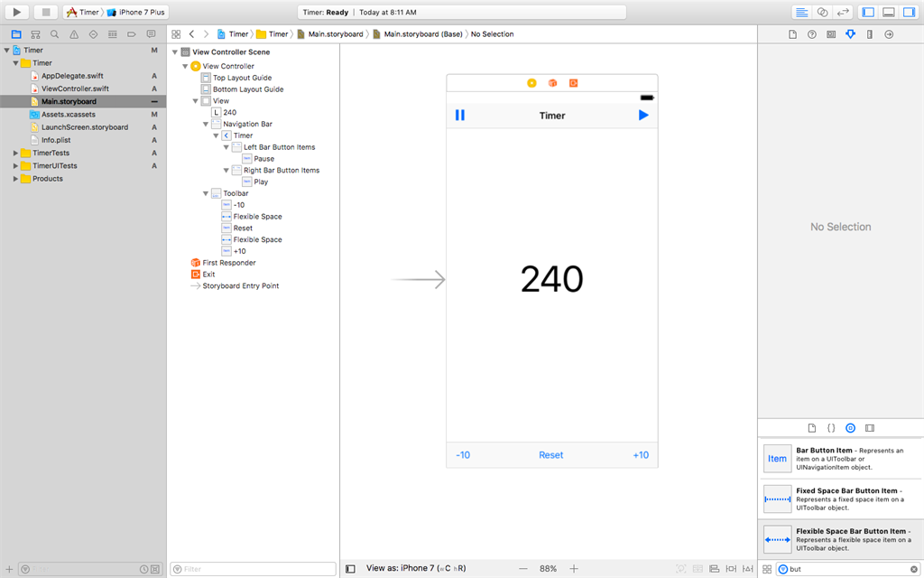Collapse the Toolbar outline item
Screen dimensions: 924x578
coord(206,193)
